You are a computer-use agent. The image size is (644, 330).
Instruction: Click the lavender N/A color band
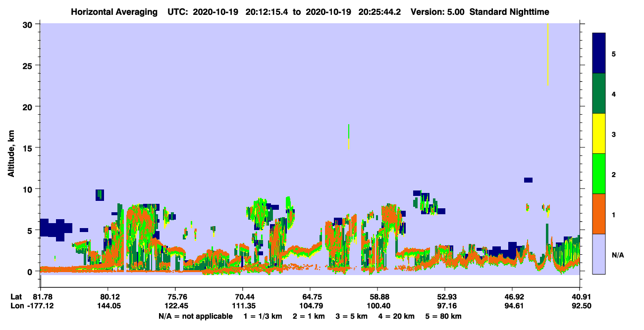(x=599, y=254)
